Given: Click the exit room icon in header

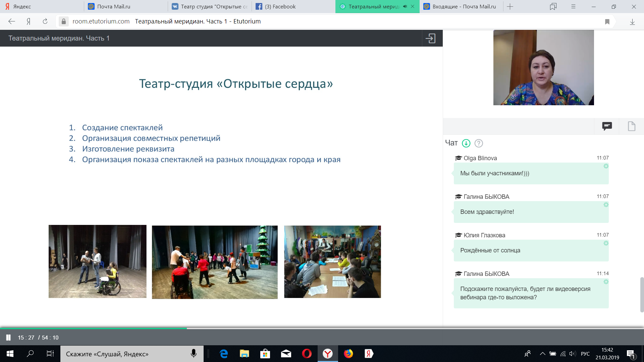Looking at the screenshot, I should click(430, 38).
